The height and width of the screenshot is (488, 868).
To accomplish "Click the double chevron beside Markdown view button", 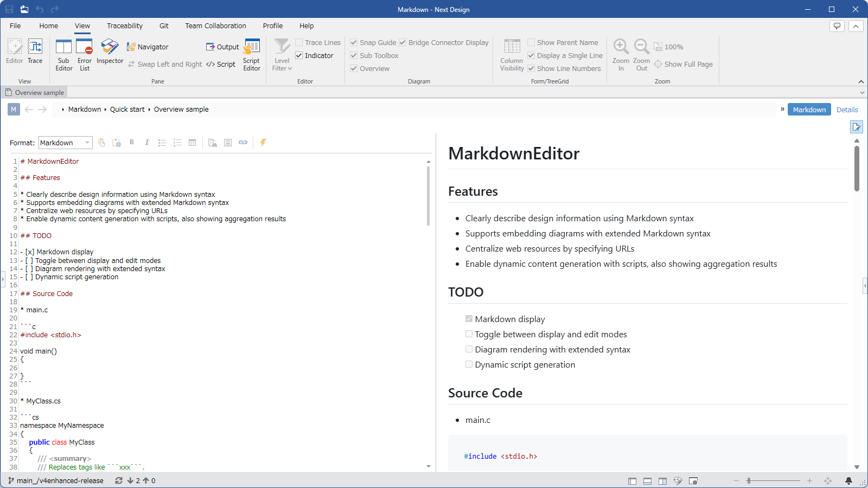I will click(x=782, y=109).
